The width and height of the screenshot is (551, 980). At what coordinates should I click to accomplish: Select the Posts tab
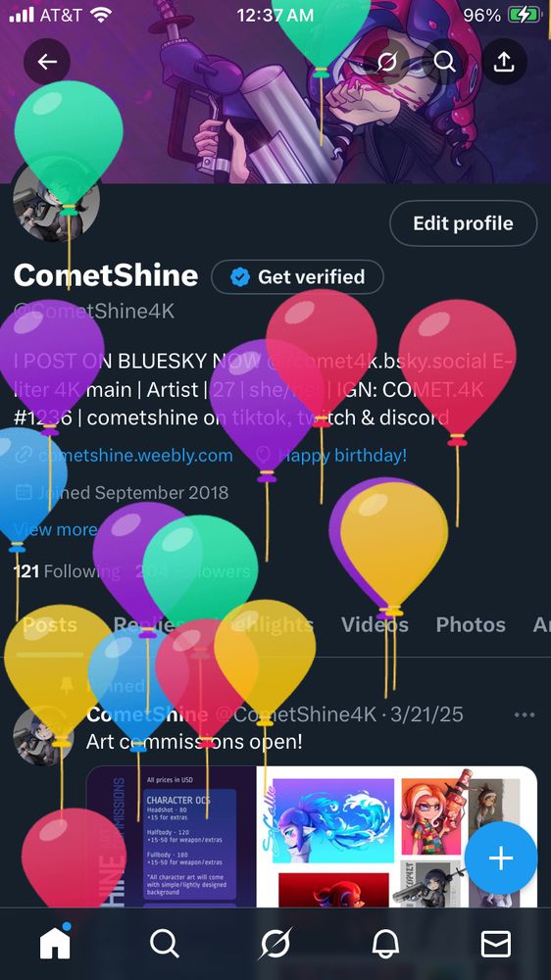[x=50, y=624]
